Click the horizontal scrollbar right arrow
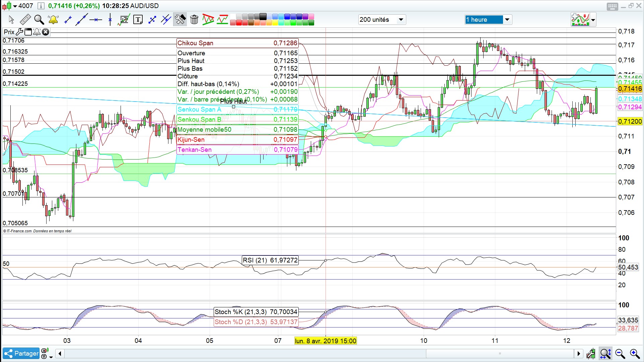This screenshot has height=362, width=644. tap(578, 354)
